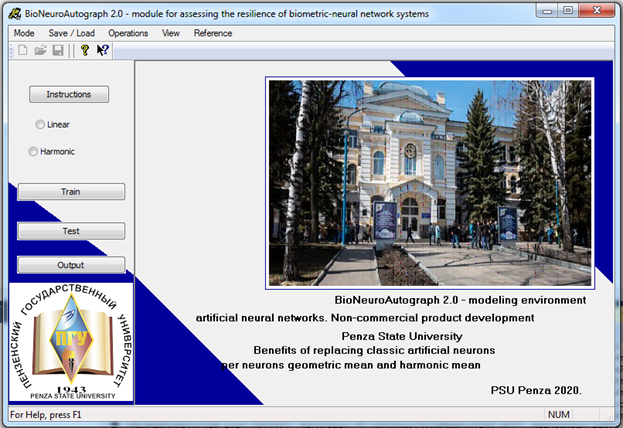
Task: Click the 'For Help, press F1' status text
Action: point(45,415)
